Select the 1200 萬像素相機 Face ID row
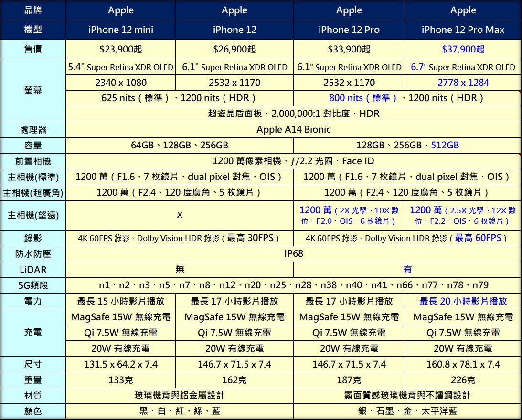522x420 pixels. [x=293, y=161]
